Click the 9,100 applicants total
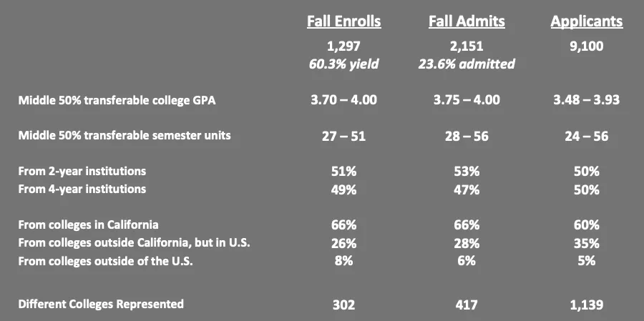Image resolution: width=644 pixels, height=321 pixels. coord(586,46)
